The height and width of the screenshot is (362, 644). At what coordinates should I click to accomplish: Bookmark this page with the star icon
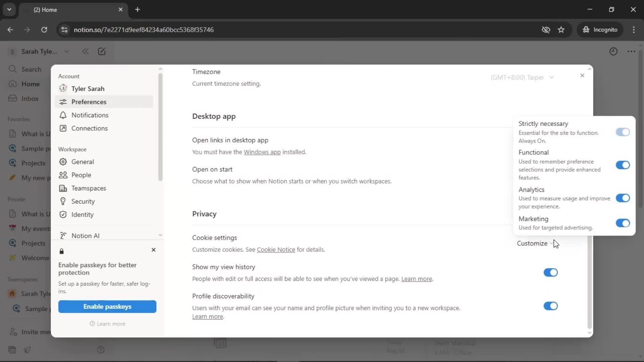[x=561, y=29]
